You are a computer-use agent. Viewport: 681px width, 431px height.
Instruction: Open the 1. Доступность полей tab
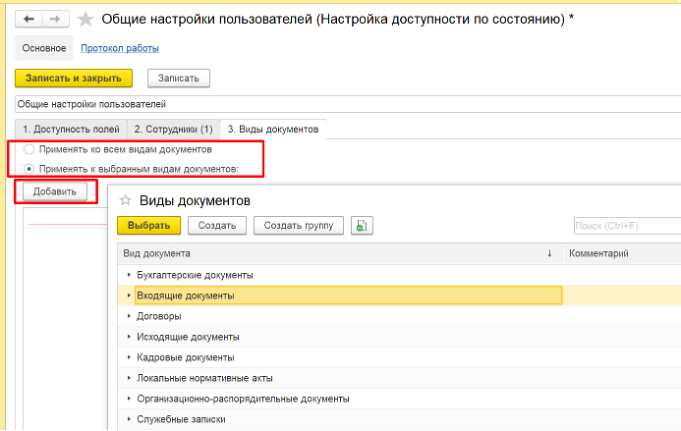[71, 129]
